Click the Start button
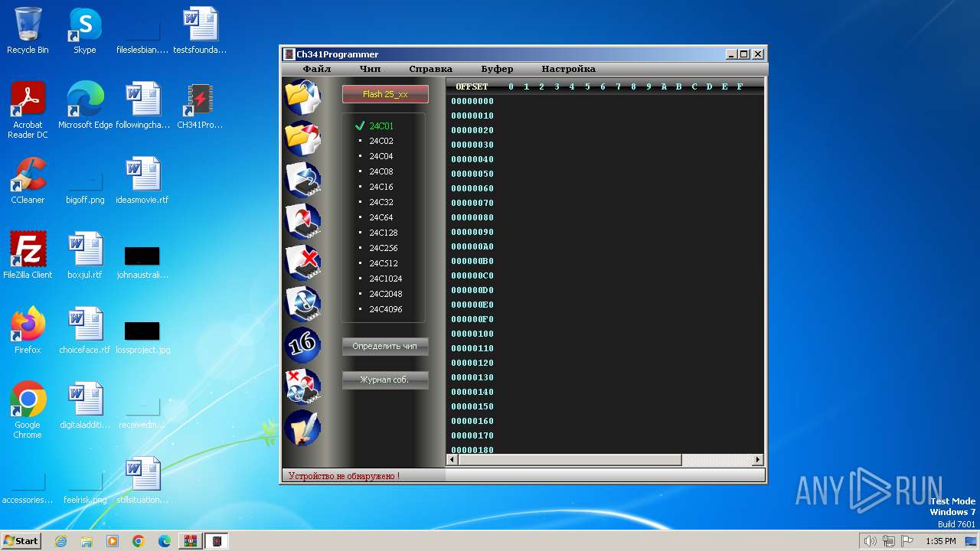Image resolution: width=980 pixels, height=551 pixels. pyautogui.click(x=21, y=541)
